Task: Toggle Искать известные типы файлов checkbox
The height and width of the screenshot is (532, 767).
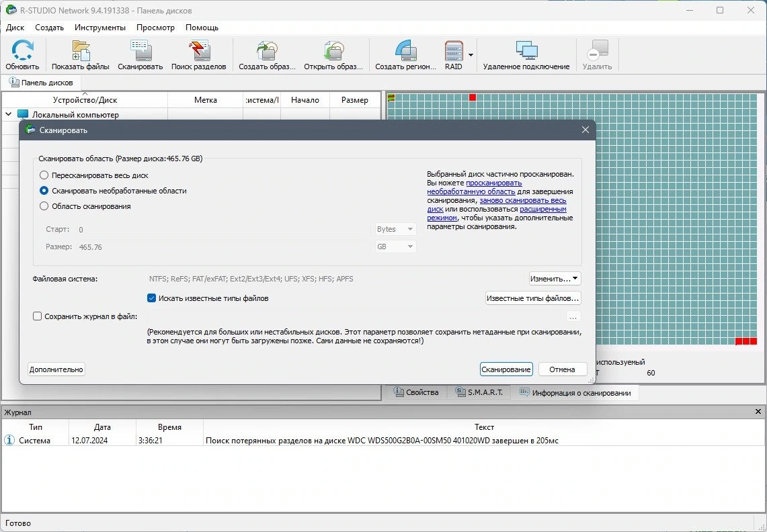Action: coord(152,298)
